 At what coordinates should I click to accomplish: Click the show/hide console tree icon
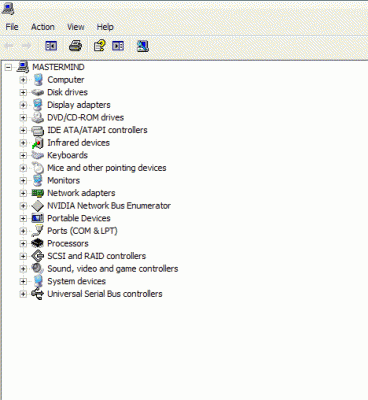pyautogui.click(x=51, y=46)
